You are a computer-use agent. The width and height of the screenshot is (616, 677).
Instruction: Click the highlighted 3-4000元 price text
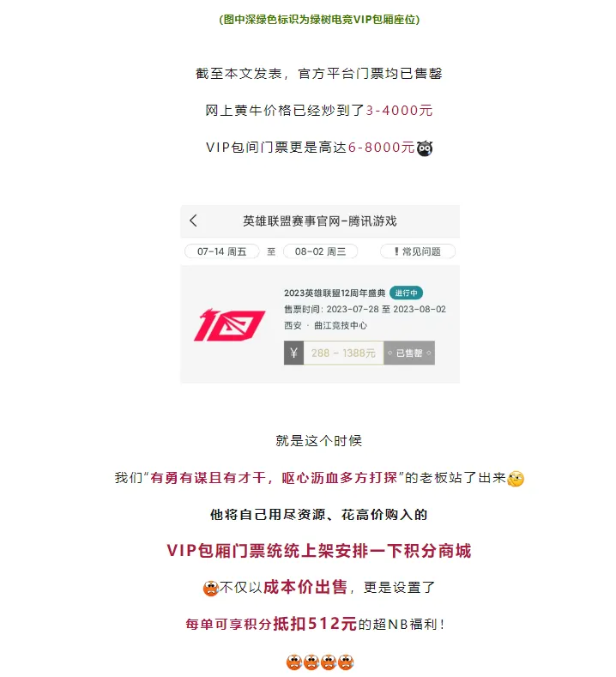point(399,111)
